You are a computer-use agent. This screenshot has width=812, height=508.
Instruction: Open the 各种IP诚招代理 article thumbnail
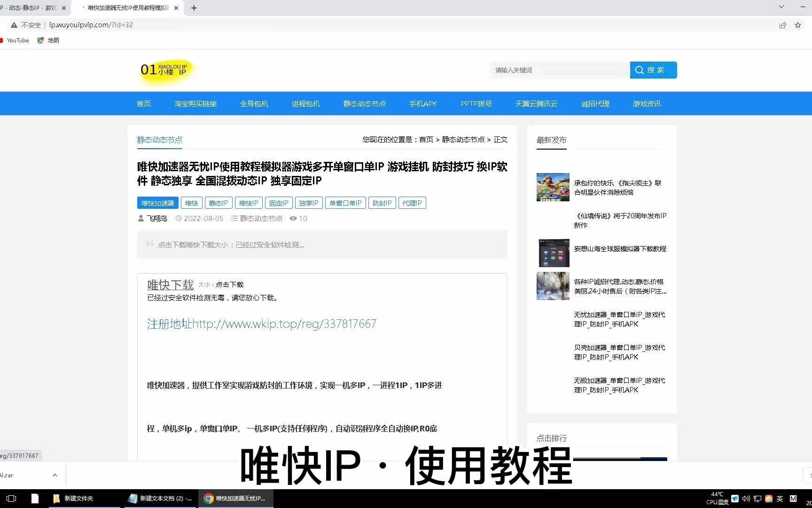click(x=553, y=286)
